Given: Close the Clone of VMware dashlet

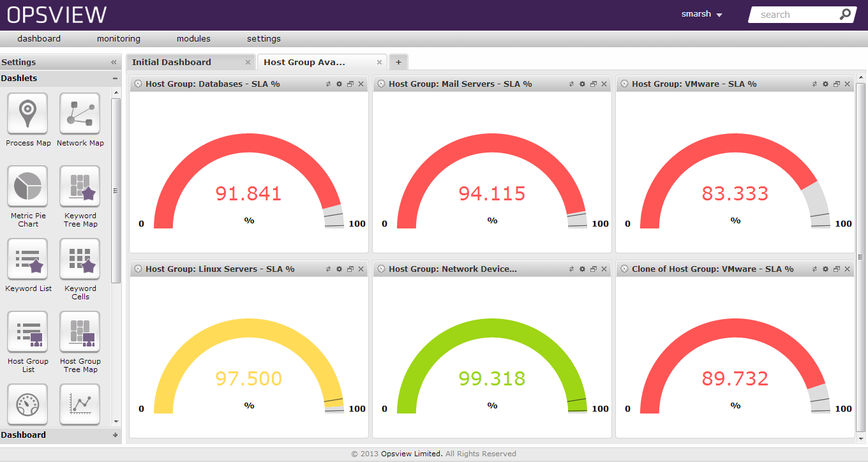Looking at the screenshot, I should [847, 269].
